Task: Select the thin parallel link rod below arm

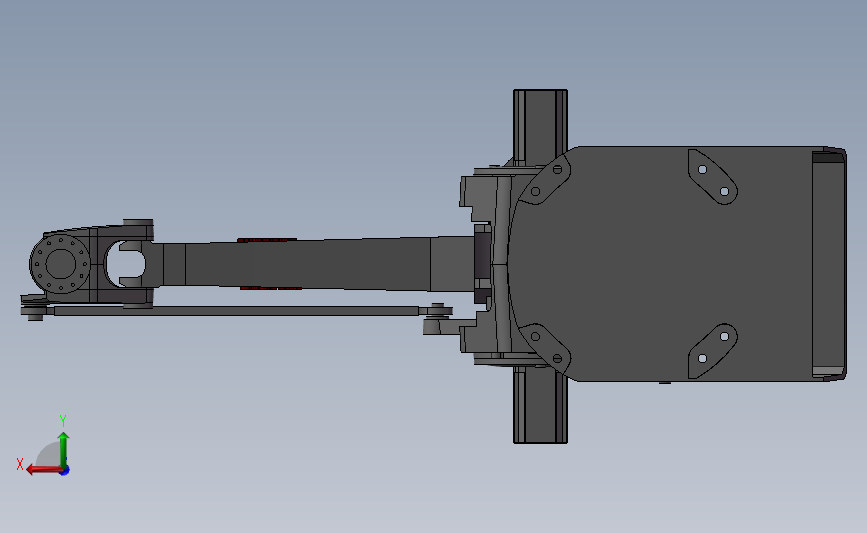Action: click(x=235, y=311)
